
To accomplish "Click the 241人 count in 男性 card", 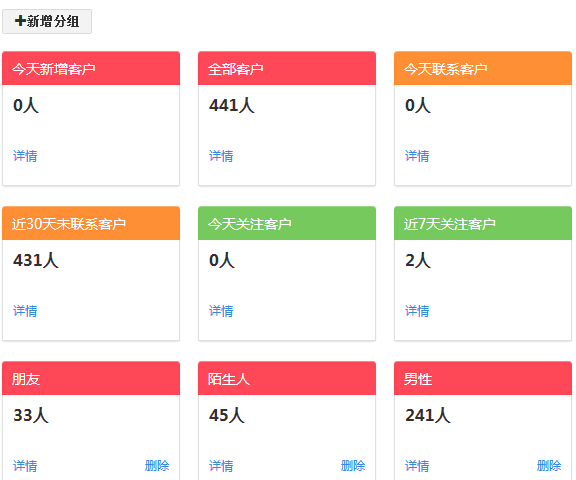I will coord(428,415).
